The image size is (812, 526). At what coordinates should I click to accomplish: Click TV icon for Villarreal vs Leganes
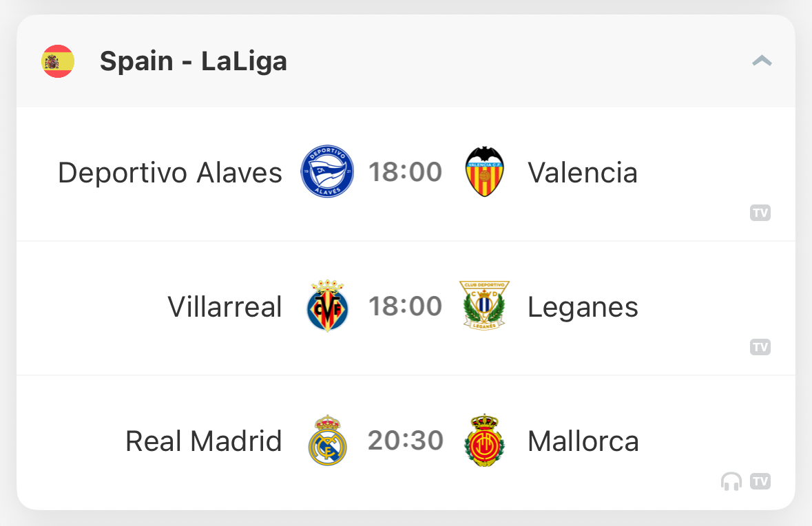pos(760,347)
